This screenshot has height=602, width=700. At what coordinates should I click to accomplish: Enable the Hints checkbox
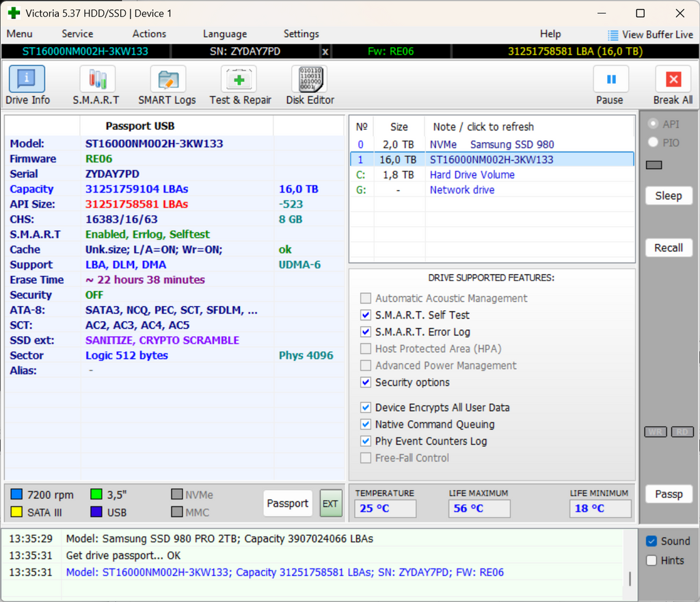click(651, 560)
